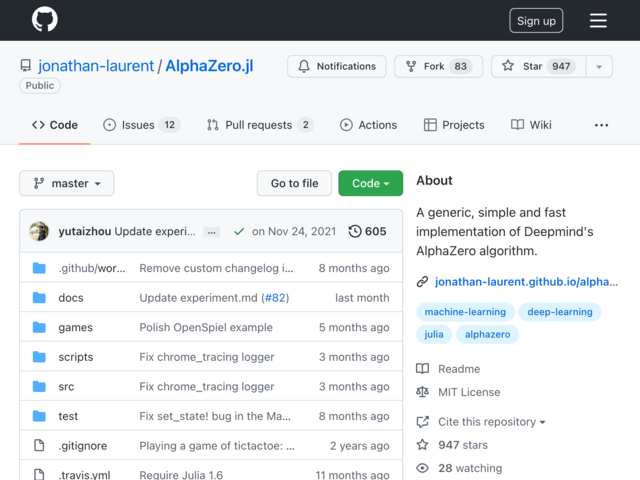Screen dimensions: 640x480
Task: Open the master branch selector
Action: 67,183
